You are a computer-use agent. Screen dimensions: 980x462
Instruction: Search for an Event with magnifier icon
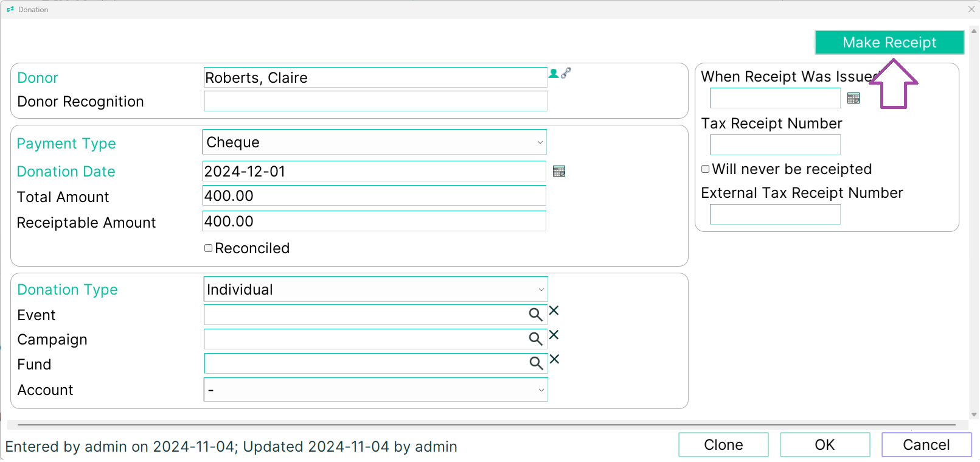click(535, 315)
